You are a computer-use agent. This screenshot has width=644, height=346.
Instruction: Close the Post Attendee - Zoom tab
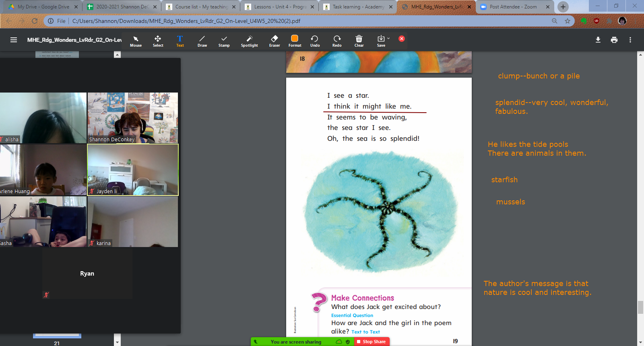(x=548, y=7)
